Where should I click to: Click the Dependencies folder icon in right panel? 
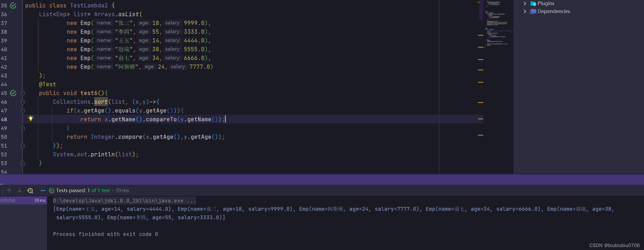point(533,11)
